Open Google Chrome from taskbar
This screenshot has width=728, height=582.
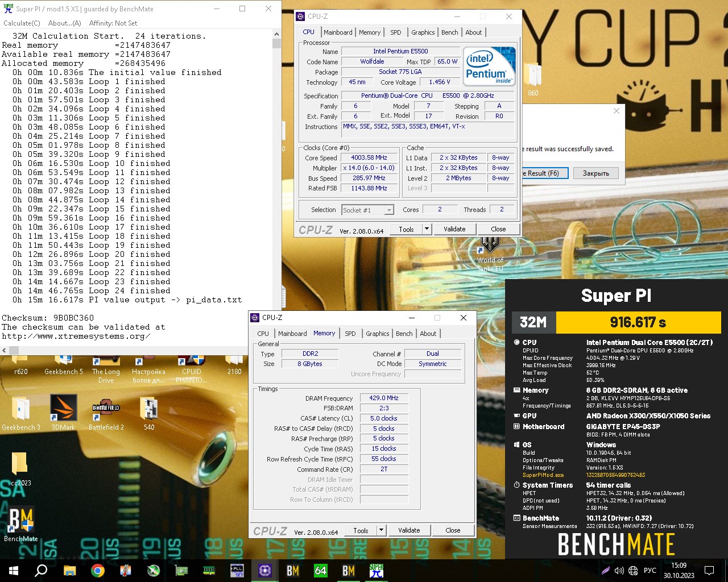coord(97,570)
